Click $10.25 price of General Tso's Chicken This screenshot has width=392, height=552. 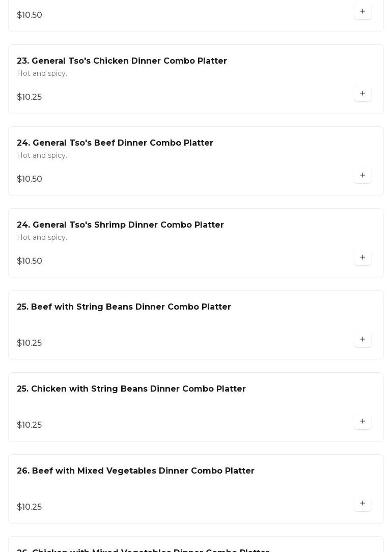tap(30, 97)
